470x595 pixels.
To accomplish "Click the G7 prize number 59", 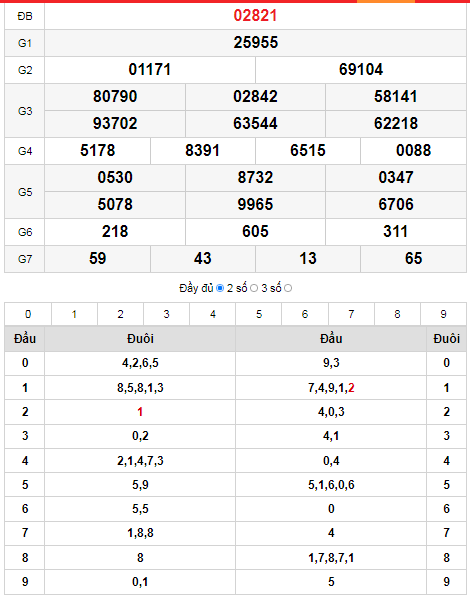I will pos(97,258).
